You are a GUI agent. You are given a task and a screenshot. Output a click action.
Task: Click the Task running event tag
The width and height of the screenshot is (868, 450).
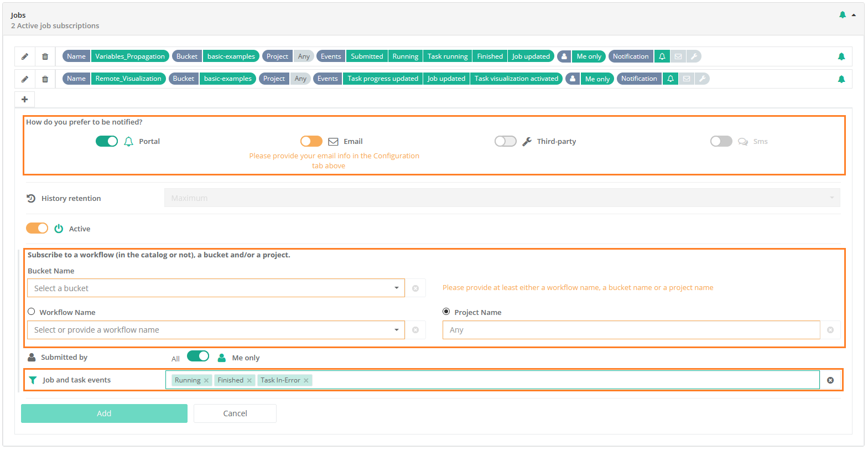point(448,56)
